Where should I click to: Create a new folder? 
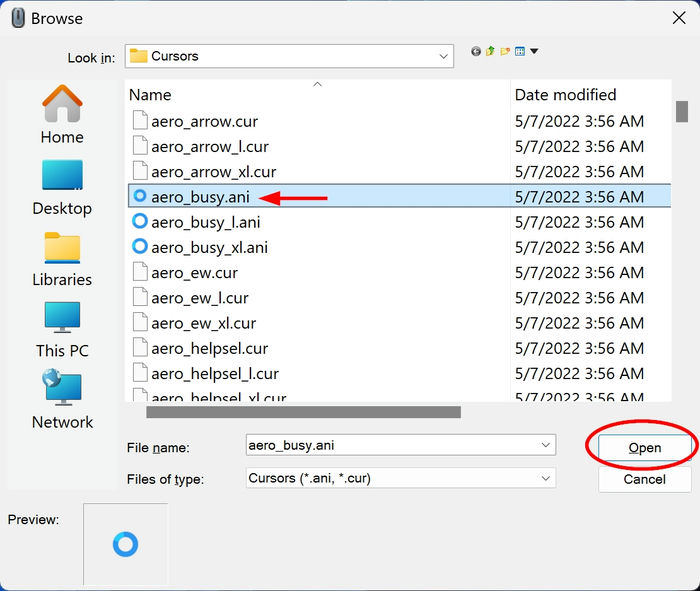coord(505,51)
